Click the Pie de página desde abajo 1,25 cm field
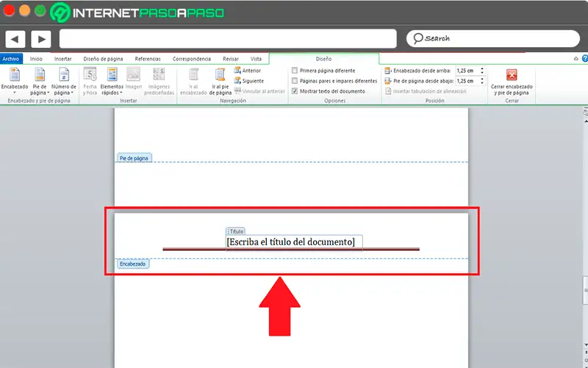The image size is (588, 368). pyautogui.click(x=467, y=81)
